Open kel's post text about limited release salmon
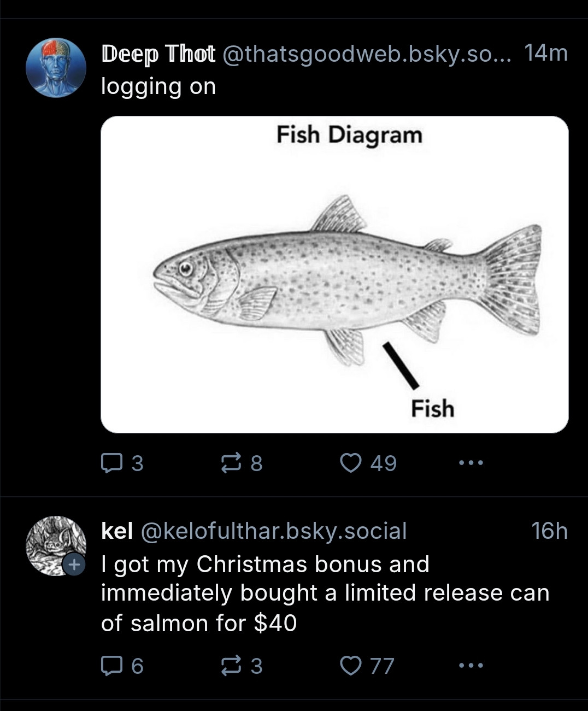This screenshot has width=588, height=711. pos(325,594)
